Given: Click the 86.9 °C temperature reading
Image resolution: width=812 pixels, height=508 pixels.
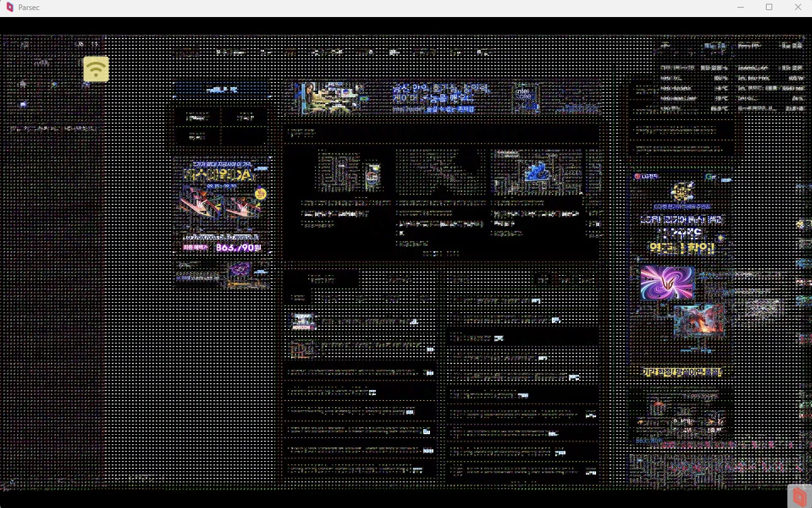Looking at the screenshot, I should click(719, 109).
